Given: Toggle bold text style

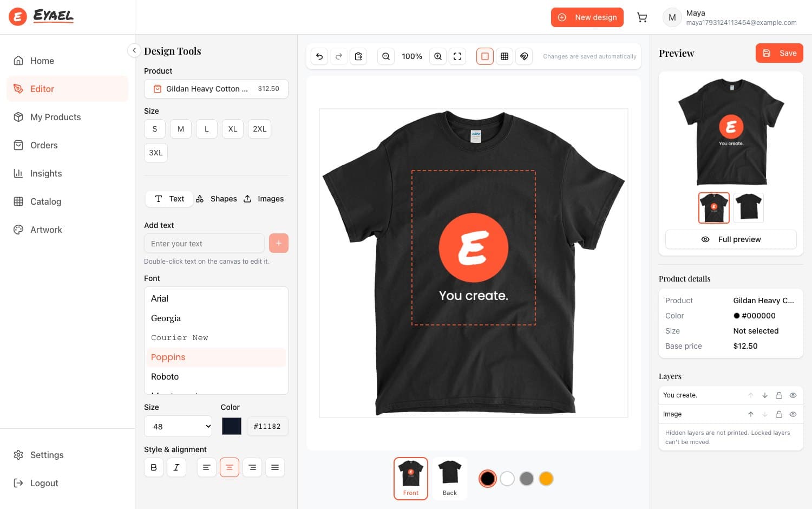Looking at the screenshot, I should tap(154, 467).
